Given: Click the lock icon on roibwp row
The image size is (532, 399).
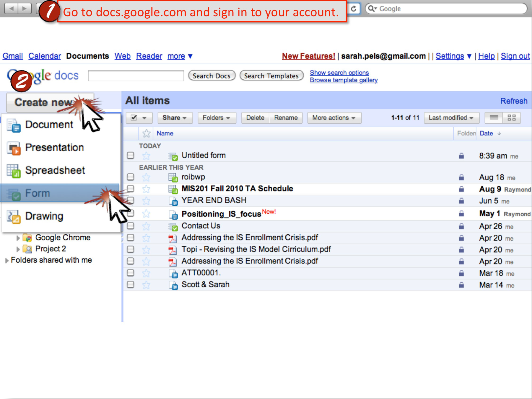Looking at the screenshot, I should [x=461, y=177].
